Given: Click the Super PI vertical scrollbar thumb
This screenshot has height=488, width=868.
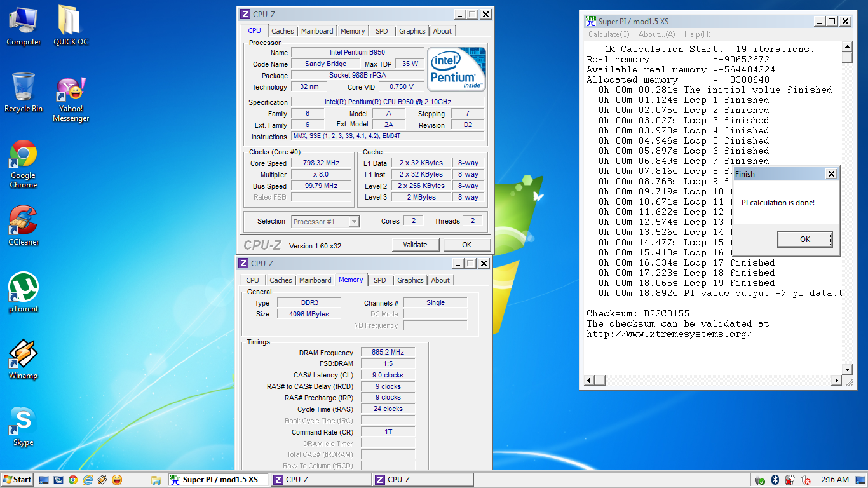Looking at the screenshot, I should pyautogui.click(x=847, y=58).
